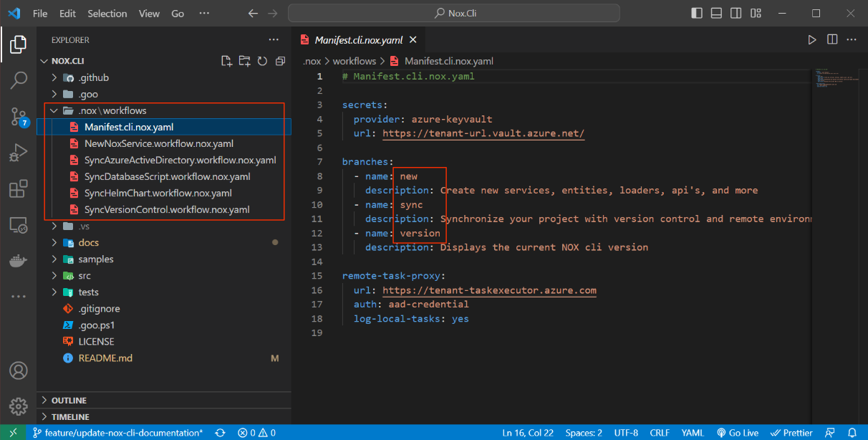Expand the .github folder
Image resolution: width=868 pixels, height=440 pixels.
coord(164,77)
